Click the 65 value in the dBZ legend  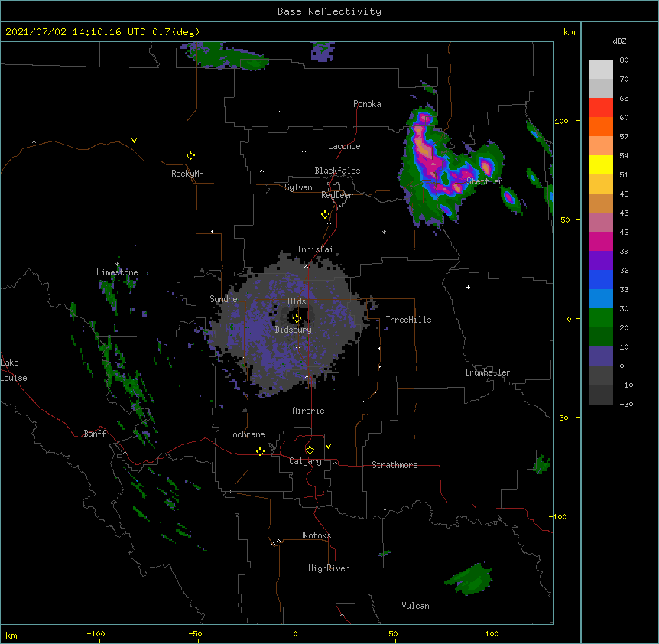click(x=624, y=99)
